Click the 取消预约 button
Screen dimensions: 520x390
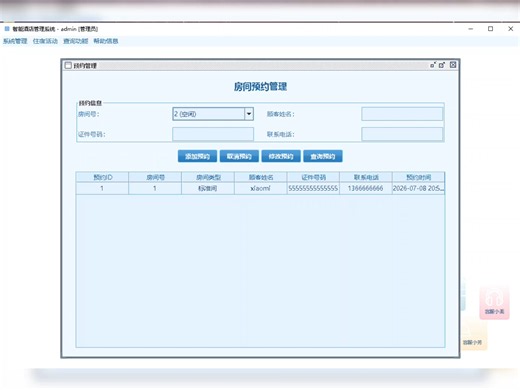[x=239, y=156]
